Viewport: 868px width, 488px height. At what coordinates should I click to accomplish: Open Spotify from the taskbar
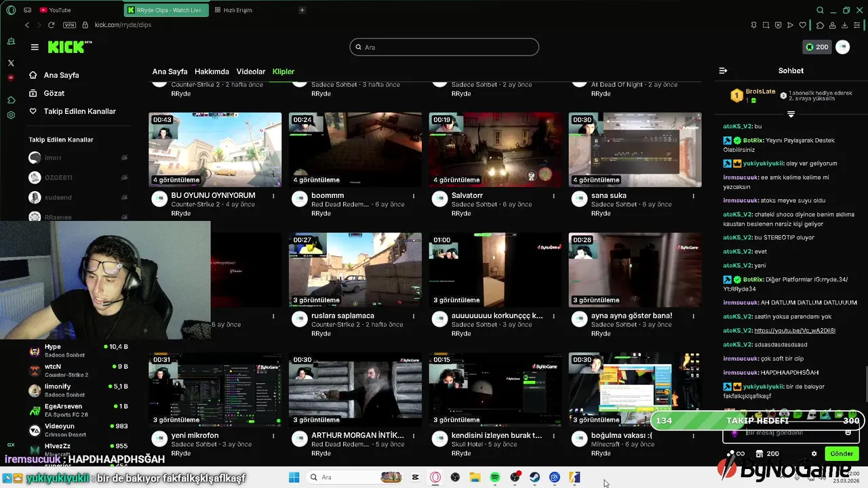pyautogui.click(x=495, y=477)
